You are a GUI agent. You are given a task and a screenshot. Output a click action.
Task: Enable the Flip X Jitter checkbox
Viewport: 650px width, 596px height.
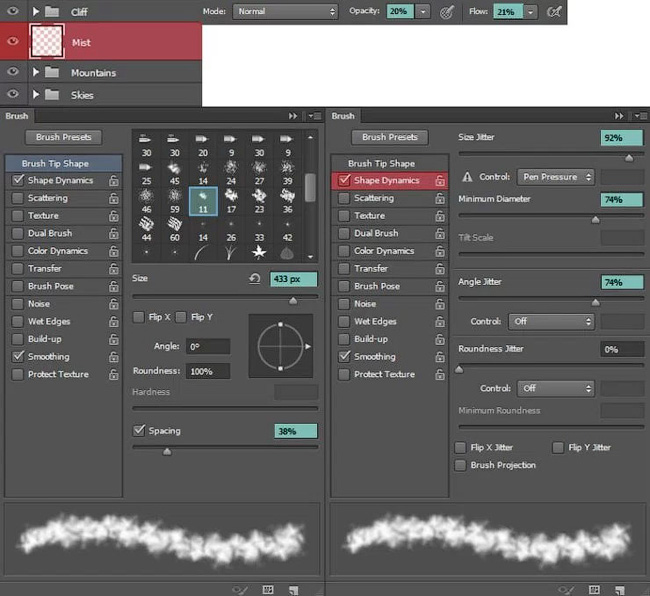(x=460, y=448)
